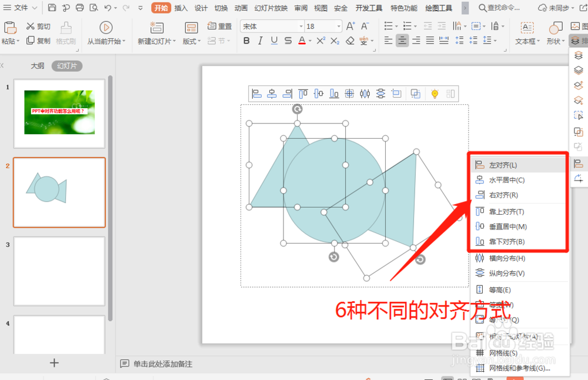Toggle justify text alignment in ribbon
Viewport: 588px width, 380px height.
point(430,41)
